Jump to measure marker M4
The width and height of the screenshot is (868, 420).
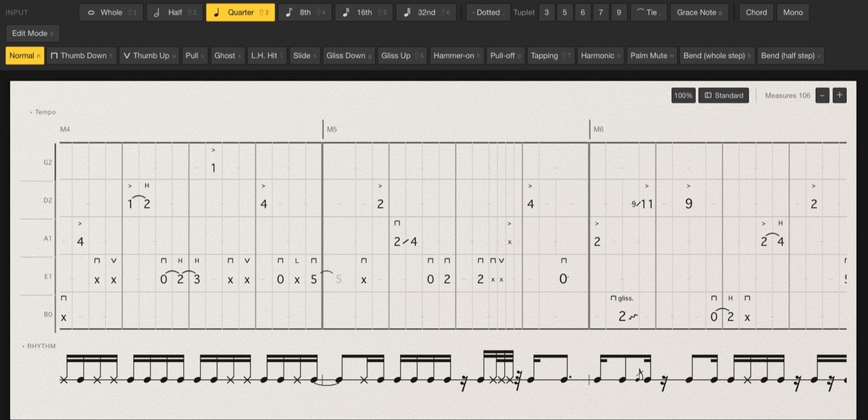(65, 130)
